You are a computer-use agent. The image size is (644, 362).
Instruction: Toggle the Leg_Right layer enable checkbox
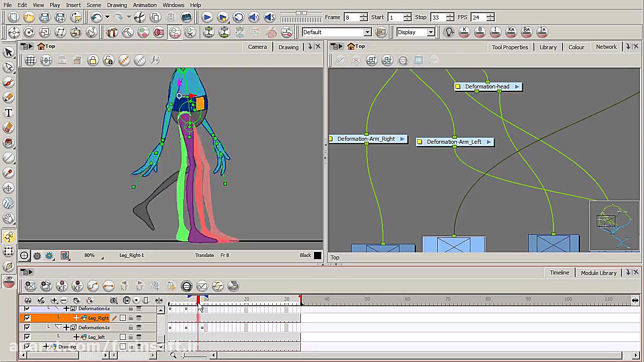pos(27,318)
